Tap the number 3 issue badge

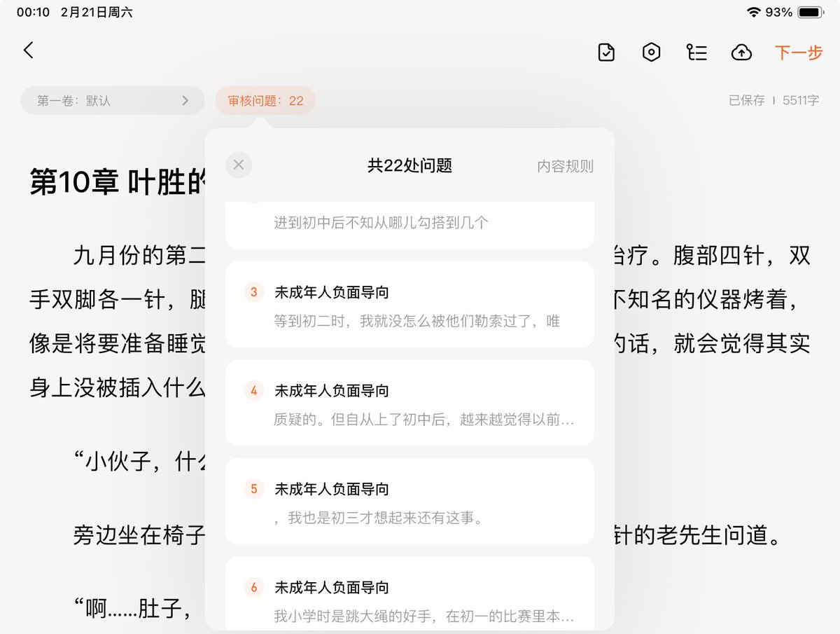254,292
